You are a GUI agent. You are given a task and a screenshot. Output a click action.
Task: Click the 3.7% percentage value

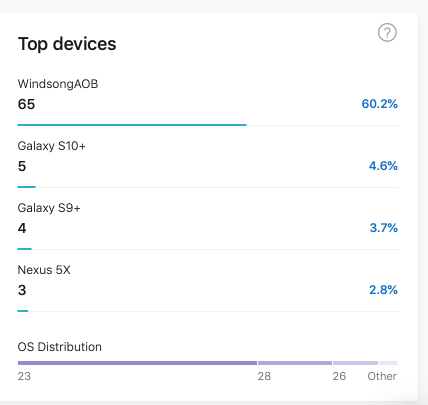point(384,228)
